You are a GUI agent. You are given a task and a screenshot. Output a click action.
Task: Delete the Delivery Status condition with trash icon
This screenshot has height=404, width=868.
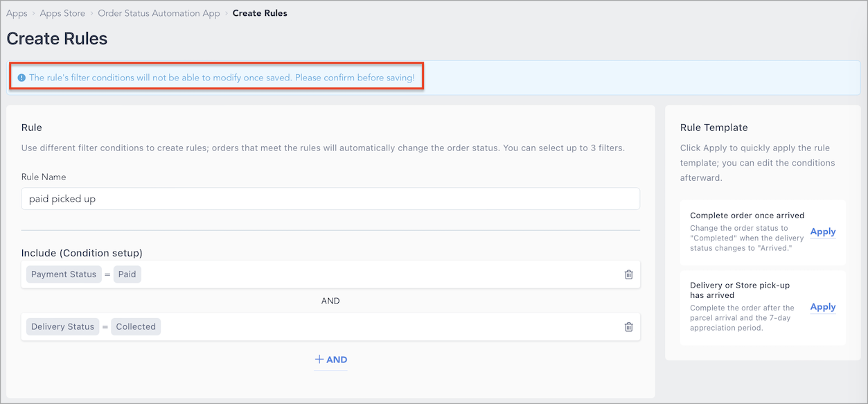tap(628, 327)
